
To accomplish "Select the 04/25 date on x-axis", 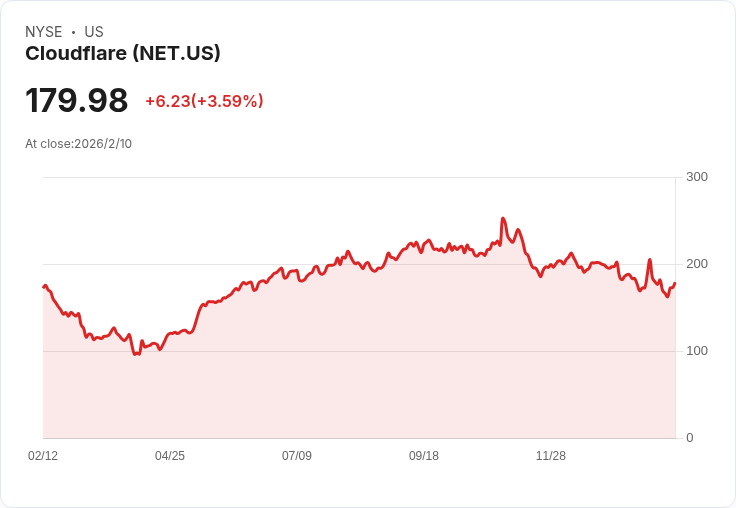I will [170, 456].
